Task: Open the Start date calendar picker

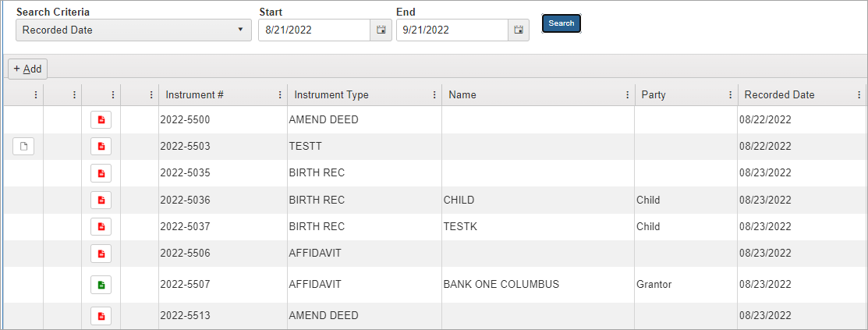Action: tap(381, 30)
